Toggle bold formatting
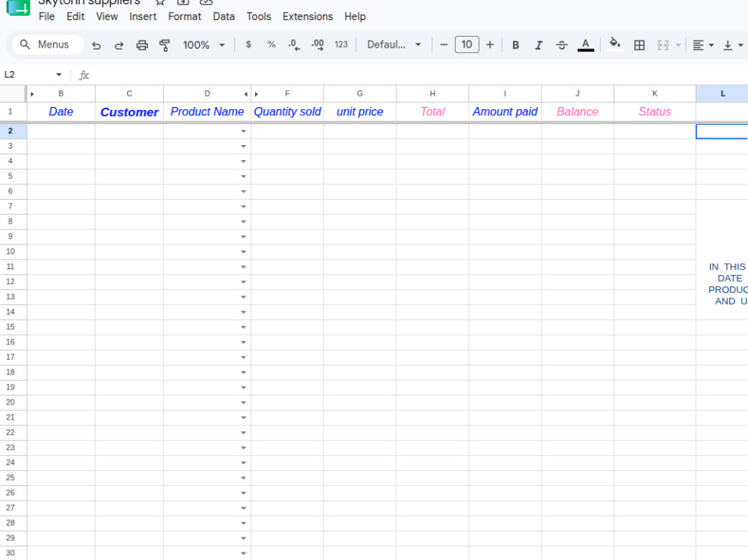The image size is (748, 560). pyautogui.click(x=515, y=45)
